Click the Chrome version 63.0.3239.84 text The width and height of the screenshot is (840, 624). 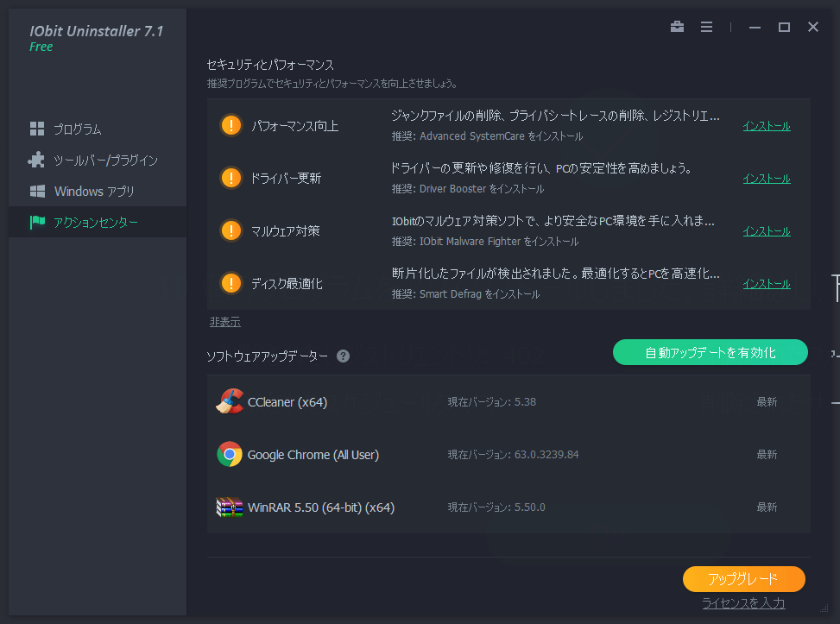[513, 454]
